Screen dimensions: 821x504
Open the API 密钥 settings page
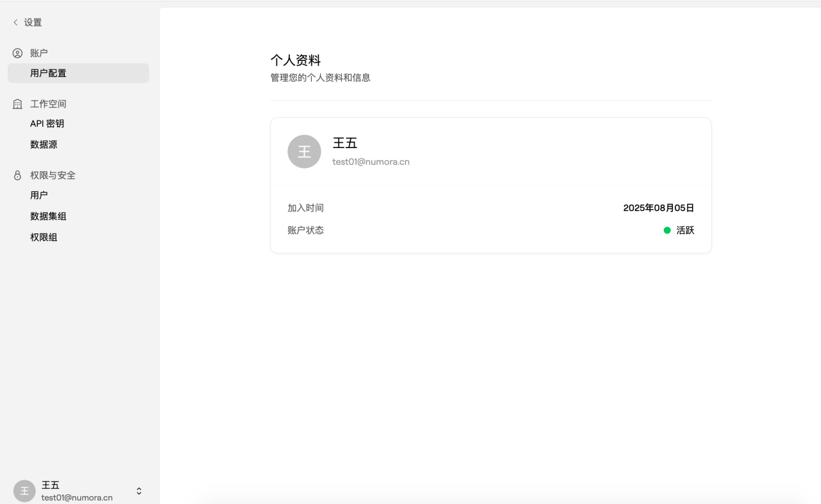coord(47,123)
